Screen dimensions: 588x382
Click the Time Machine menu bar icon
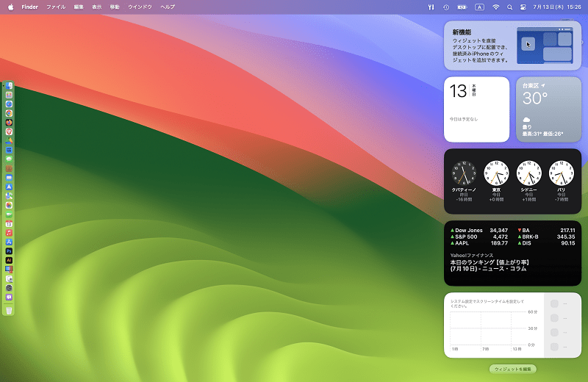point(446,7)
